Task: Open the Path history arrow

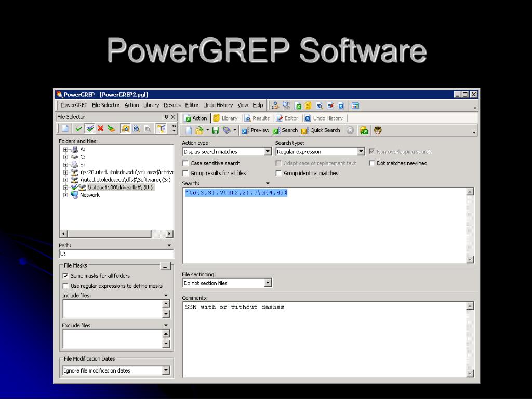Action: pyautogui.click(x=169, y=245)
